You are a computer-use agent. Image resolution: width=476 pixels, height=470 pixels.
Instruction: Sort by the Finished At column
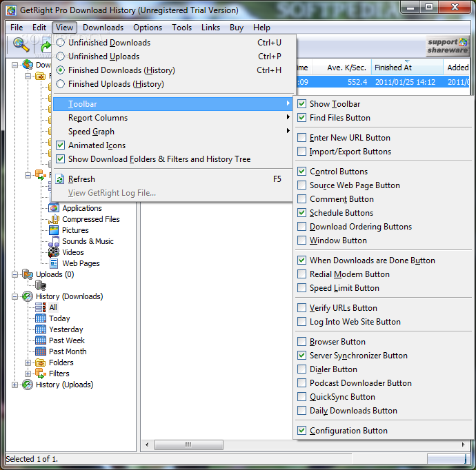(407, 68)
